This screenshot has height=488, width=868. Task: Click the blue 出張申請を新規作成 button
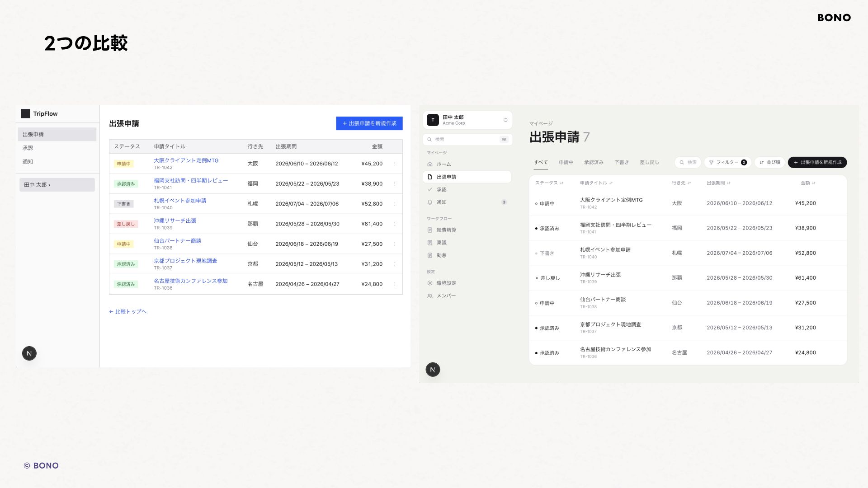point(369,123)
